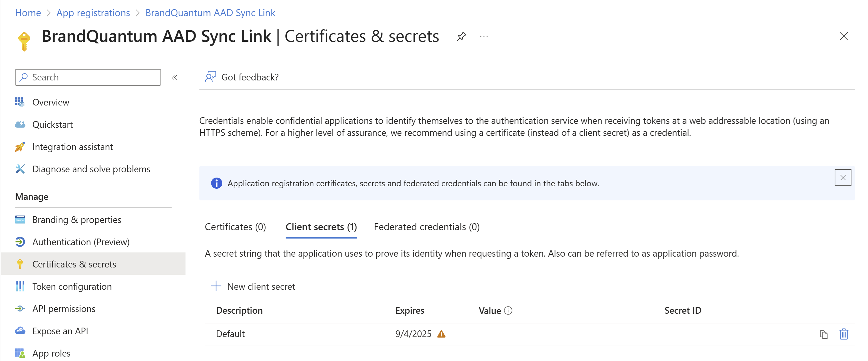The height and width of the screenshot is (361, 868).
Task: Switch to Certificates (0) tab
Action: (235, 227)
